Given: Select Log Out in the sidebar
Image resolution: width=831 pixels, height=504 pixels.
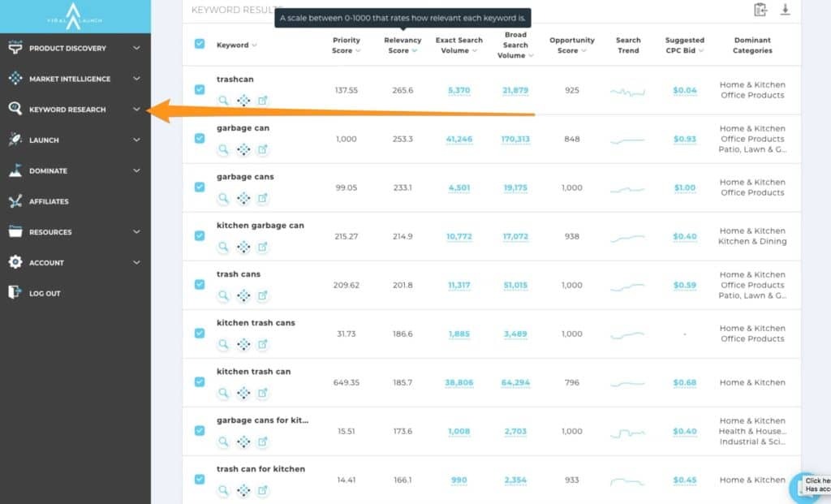Looking at the screenshot, I should coord(45,293).
